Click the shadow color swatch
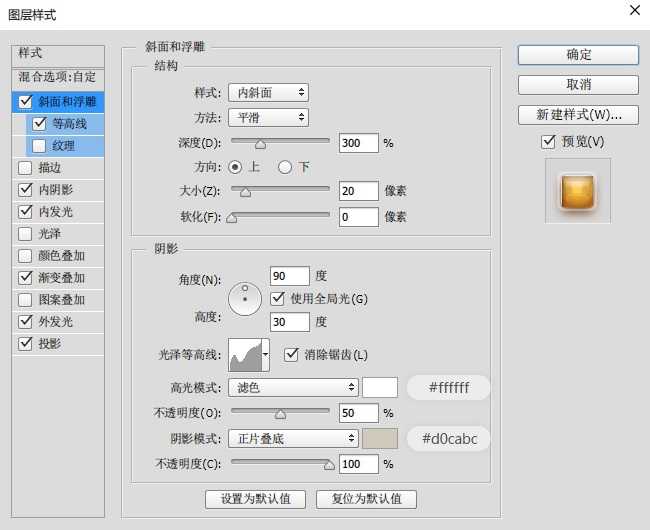Screen dimensions: 650x530 [380, 438]
